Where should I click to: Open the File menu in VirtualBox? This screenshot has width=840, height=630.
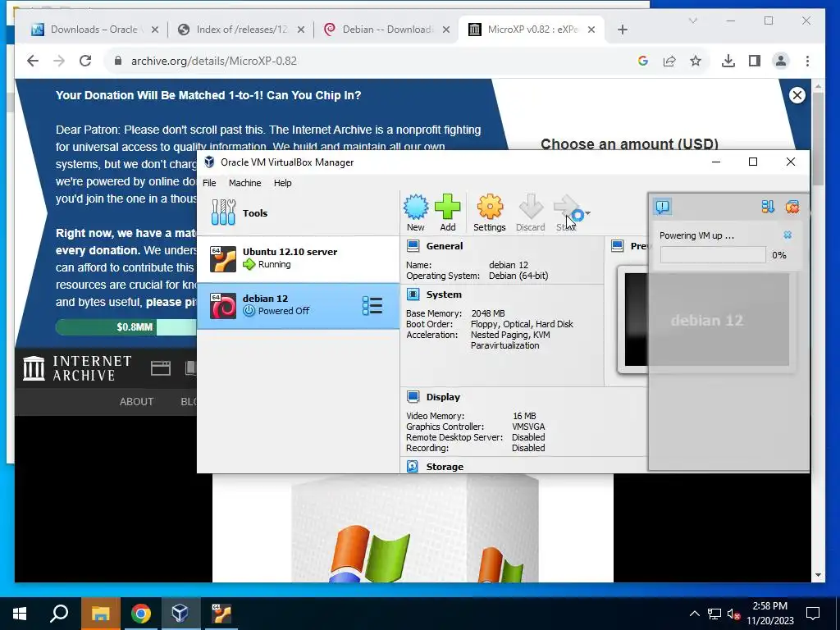(209, 183)
